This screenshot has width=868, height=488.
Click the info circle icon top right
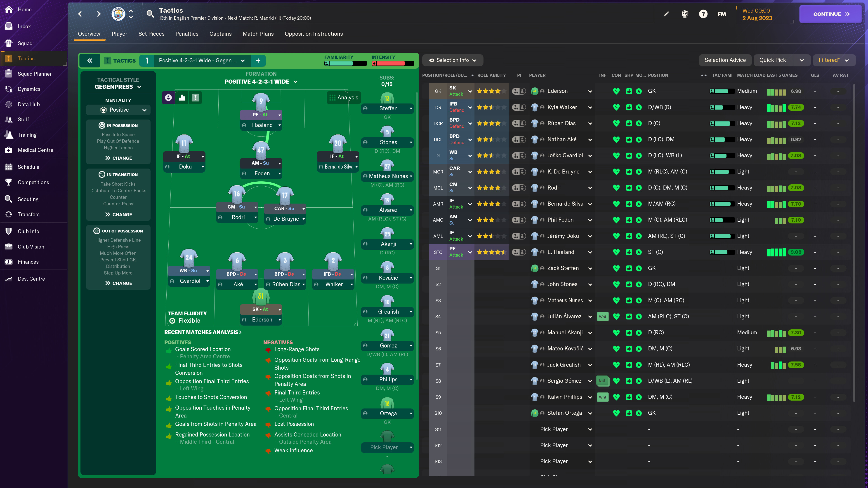coord(702,14)
